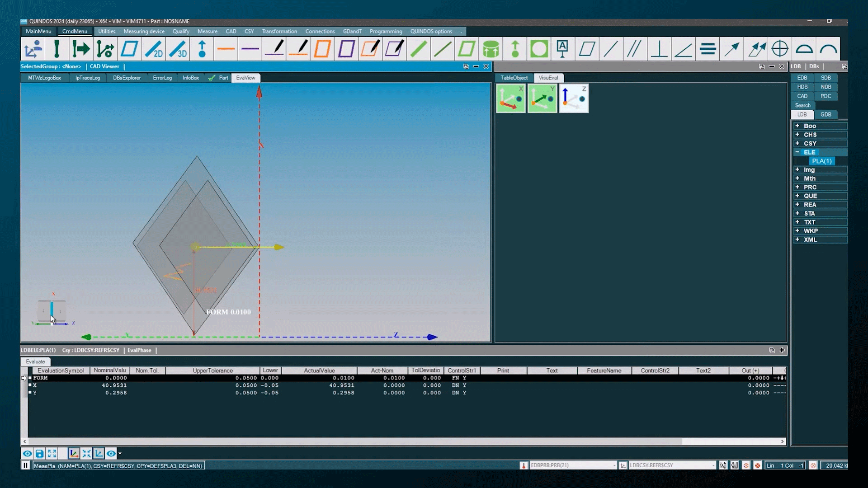
Task: Click the perpendicularity symbol icon
Action: [x=659, y=49]
